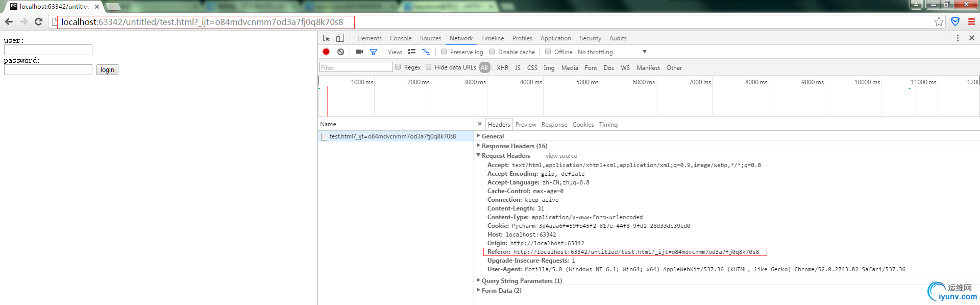Toggle Hide data URLs checkbox
The height and width of the screenshot is (305, 980).
429,67
